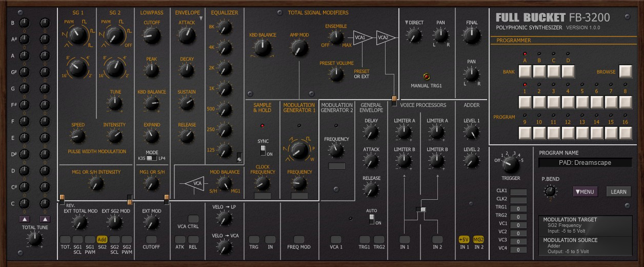Select Bank A button
This screenshot has height=267, width=644.
pos(525,71)
